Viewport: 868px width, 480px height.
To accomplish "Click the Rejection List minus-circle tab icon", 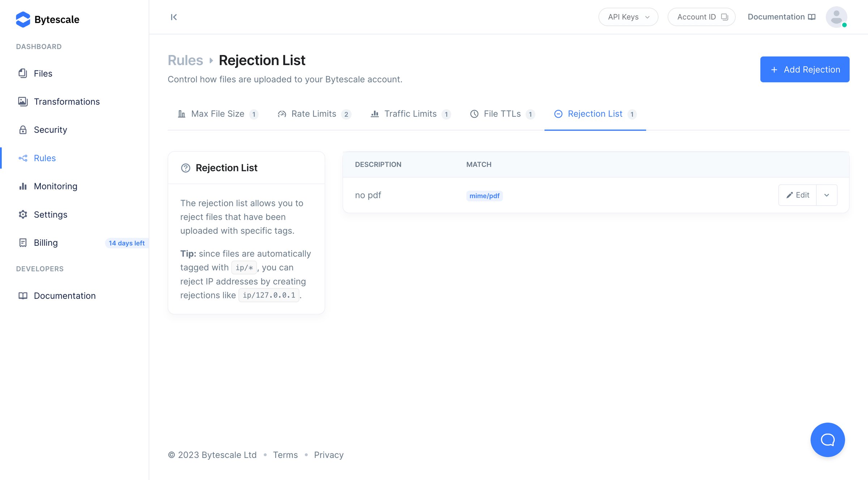I will click(558, 114).
